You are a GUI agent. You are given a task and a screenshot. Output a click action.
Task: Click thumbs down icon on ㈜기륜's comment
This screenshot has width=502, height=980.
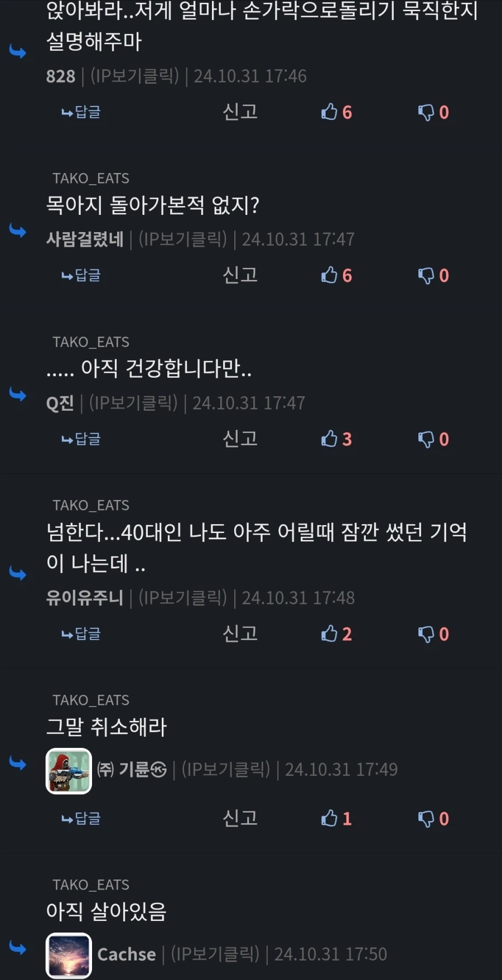427,819
